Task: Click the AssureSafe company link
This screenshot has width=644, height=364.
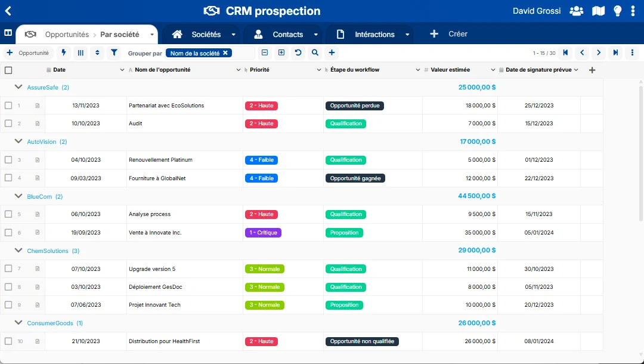Action: coord(43,88)
